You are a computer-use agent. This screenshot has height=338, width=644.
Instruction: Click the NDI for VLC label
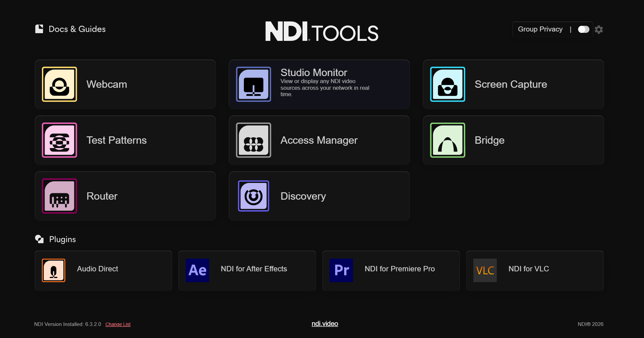click(x=529, y=269)
